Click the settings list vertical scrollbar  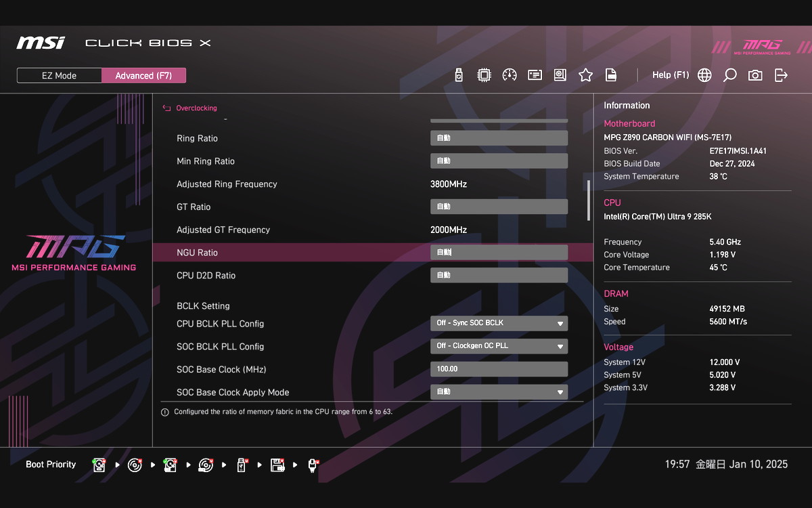point(589,200)
